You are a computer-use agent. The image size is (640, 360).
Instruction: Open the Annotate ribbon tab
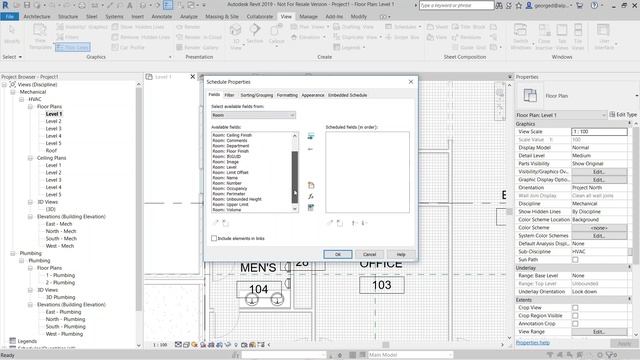click(162, 16)
